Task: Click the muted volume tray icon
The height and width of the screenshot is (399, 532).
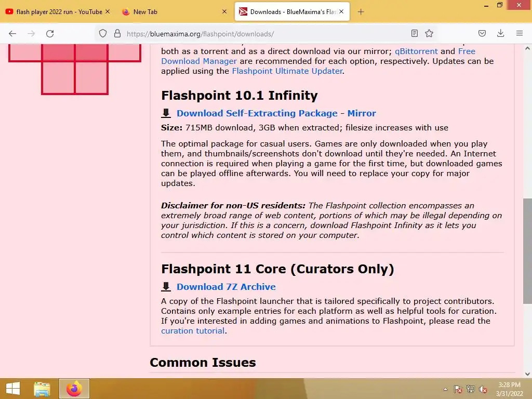Action: (x=483, y=389)
